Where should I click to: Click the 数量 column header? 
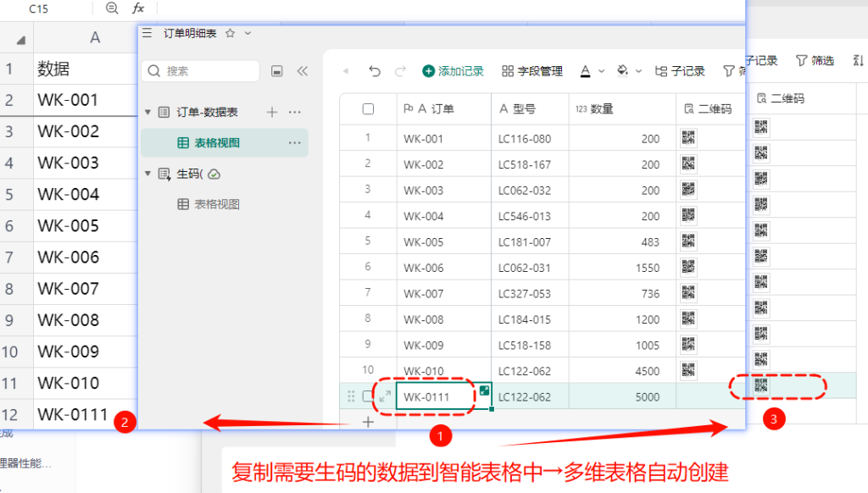click(622, 109)
